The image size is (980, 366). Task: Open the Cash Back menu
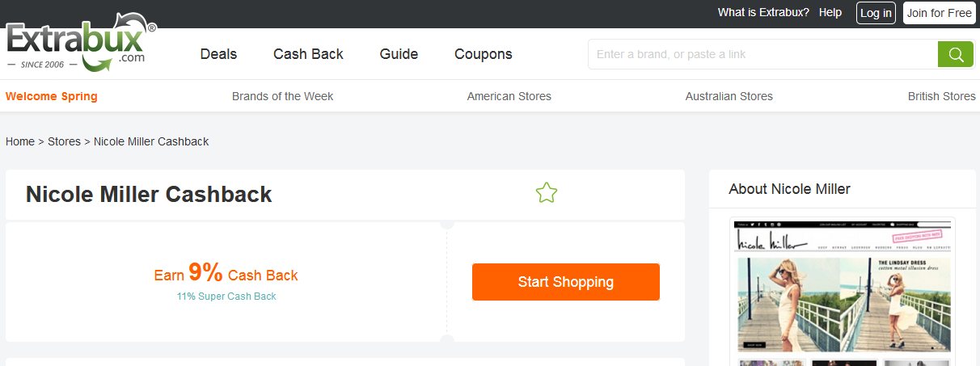(308, 54)
